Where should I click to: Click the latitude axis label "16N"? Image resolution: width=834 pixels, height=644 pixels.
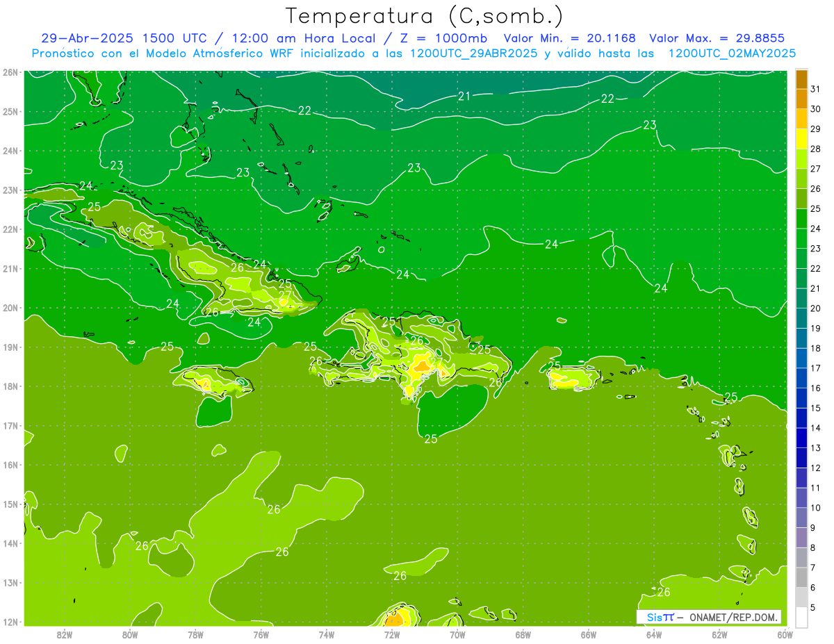pos(10,465)
